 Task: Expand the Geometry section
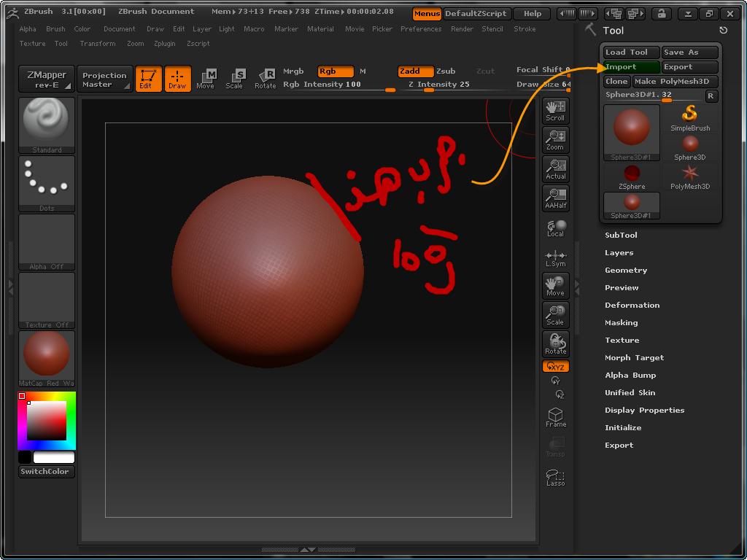click(625, 271)
